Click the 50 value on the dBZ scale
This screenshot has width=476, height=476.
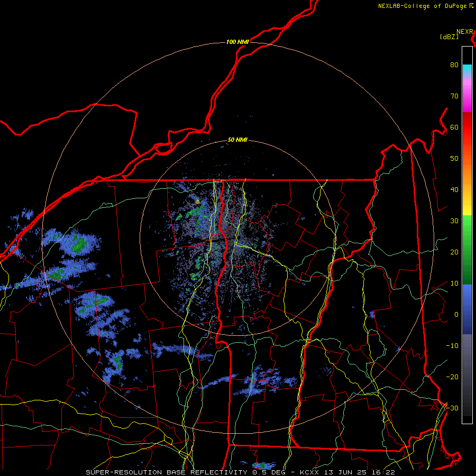[454, 159]
